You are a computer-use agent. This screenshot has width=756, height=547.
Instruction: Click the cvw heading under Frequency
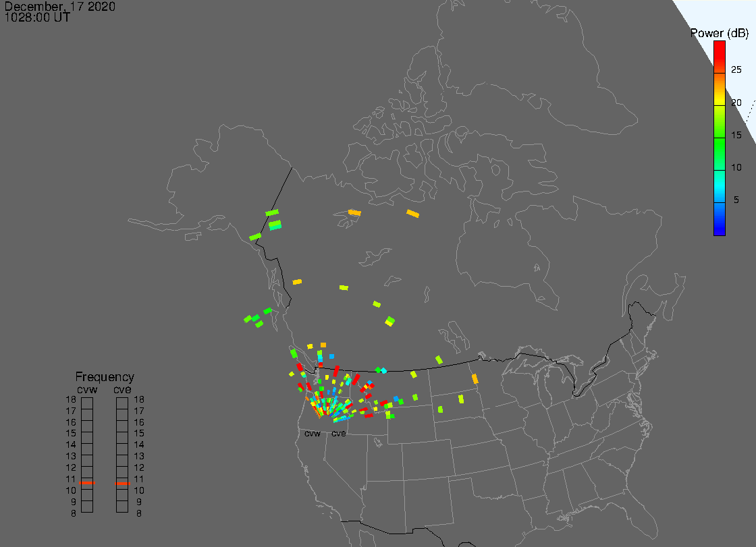[87, 389]
